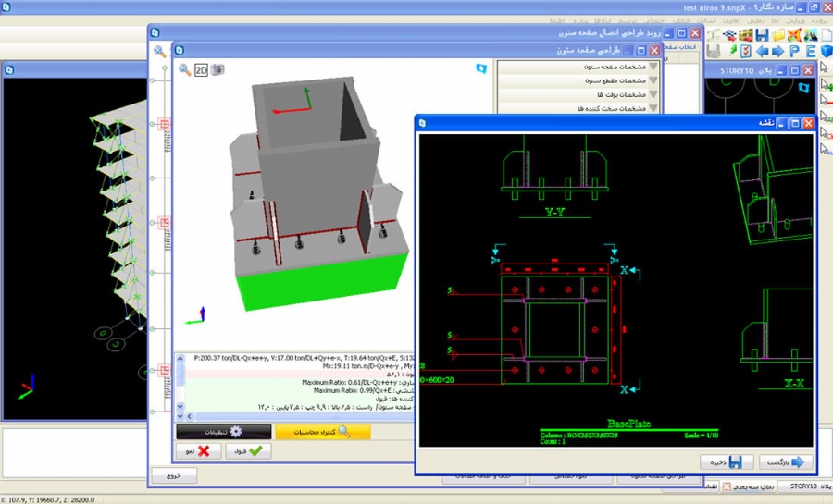
Task: Click the 'بازگشت' back button
Action: click(786, 461)
